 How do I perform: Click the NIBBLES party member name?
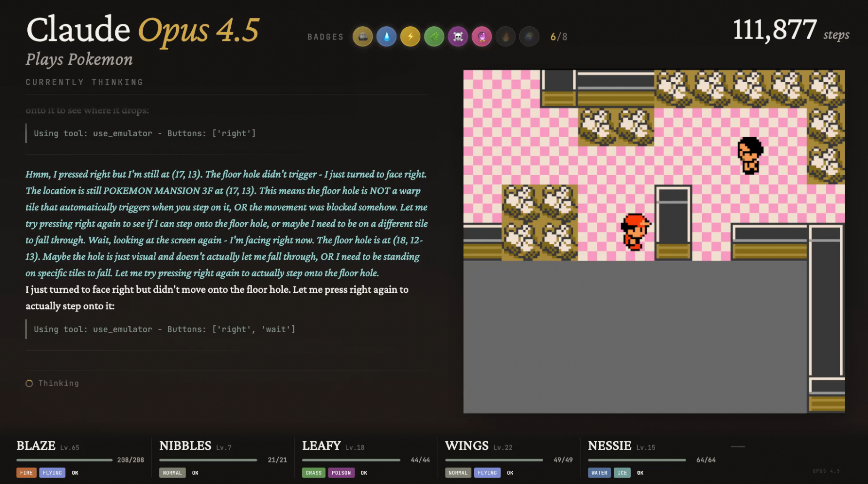[x=185, y=445]
